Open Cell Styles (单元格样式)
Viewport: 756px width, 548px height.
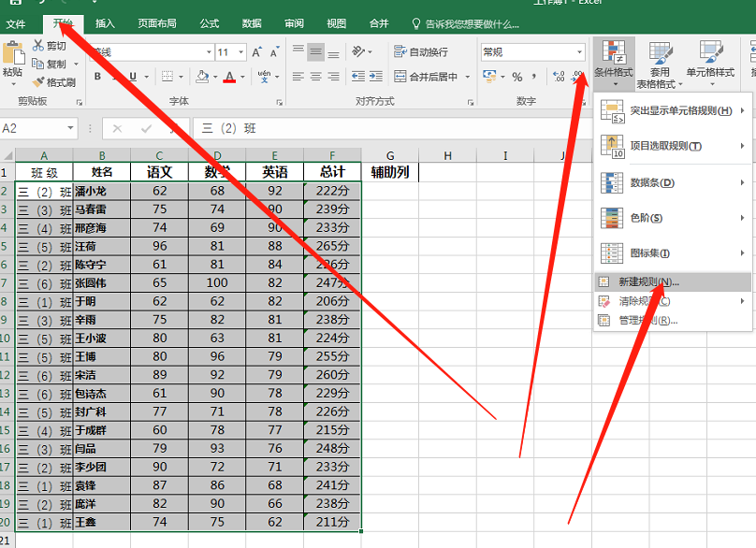711,64
